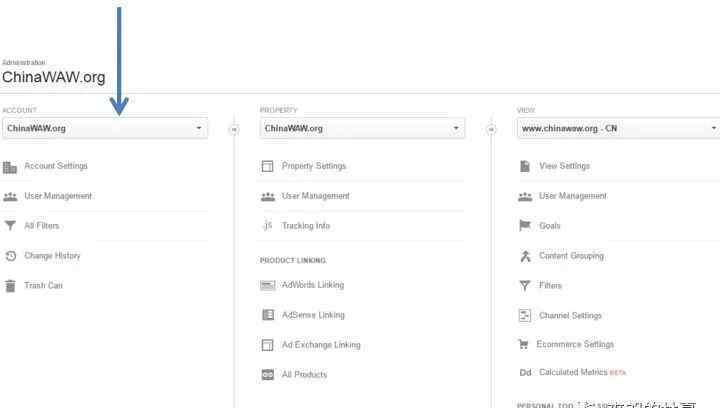Open the Property dropdown selector
Viewport: 720px width, 408px height.
click(x=361, y=129)
